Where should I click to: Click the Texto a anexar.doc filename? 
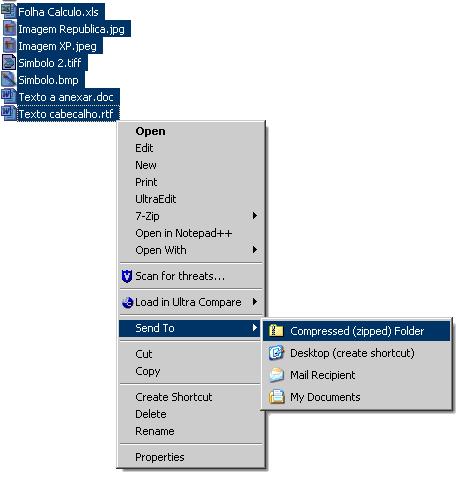[x=66, y=97]
